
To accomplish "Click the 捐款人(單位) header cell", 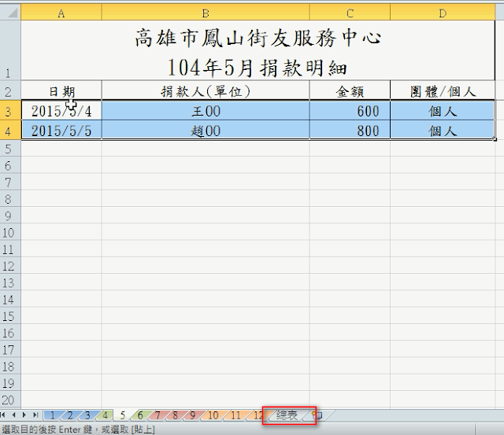I will [x=206, y=90].
